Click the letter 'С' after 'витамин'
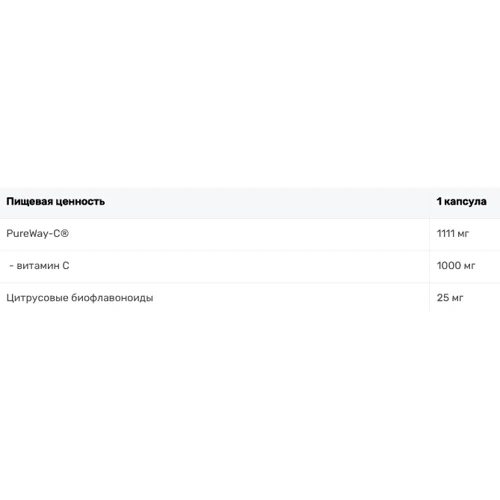Viewport: 500px width, 500px height. [x=66, y=266]
